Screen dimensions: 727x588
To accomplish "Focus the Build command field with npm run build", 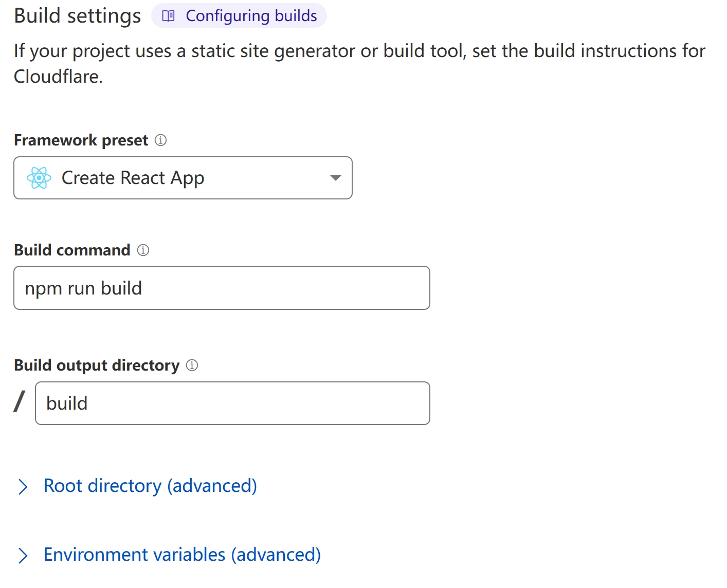I will [x=222, y=288].
